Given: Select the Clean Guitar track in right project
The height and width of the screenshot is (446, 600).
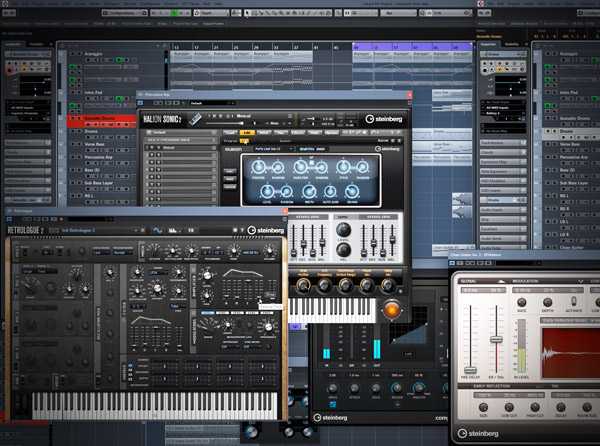Looking at the screenshot, I should click(571, 247).
